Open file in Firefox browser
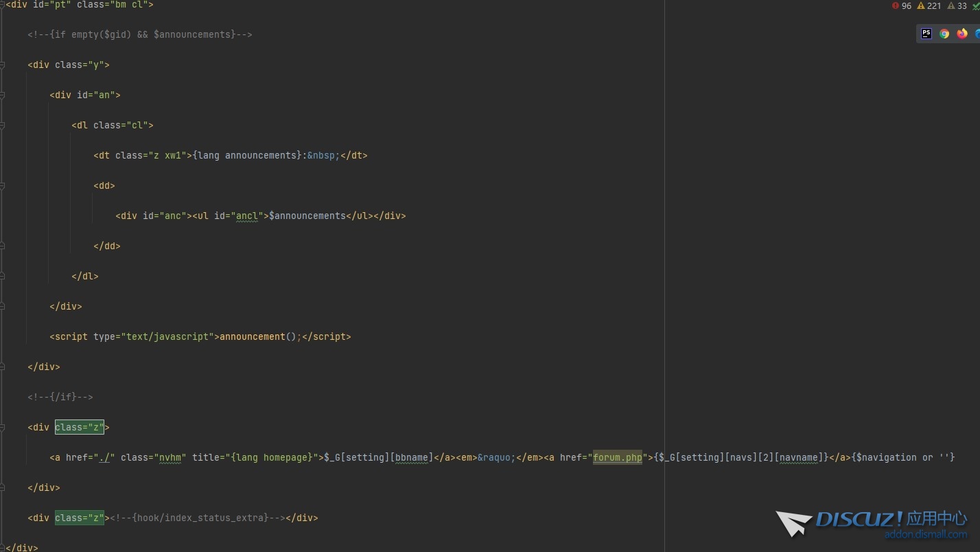Viewport: 980px width, 552px height. pos(962,34)
